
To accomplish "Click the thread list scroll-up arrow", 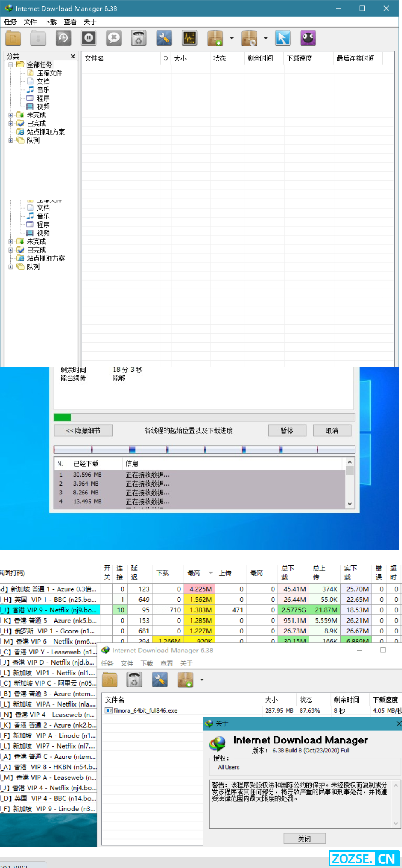I will (x=350, y=462).
